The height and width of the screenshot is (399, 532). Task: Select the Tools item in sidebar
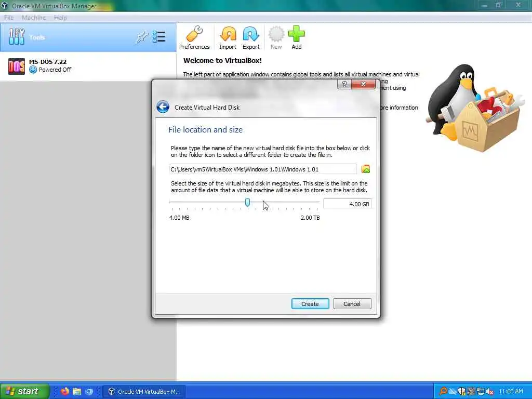[x=88, y=37]
